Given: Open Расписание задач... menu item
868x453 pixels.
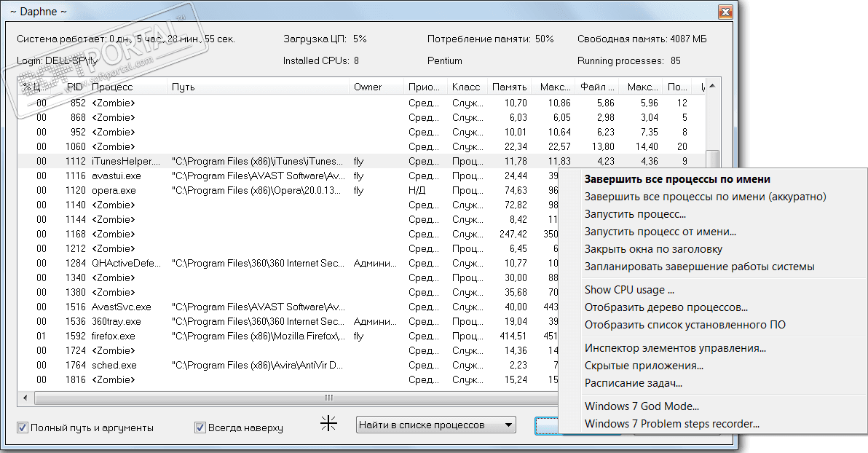Looking at the screenshot, I should pos(634,382).
